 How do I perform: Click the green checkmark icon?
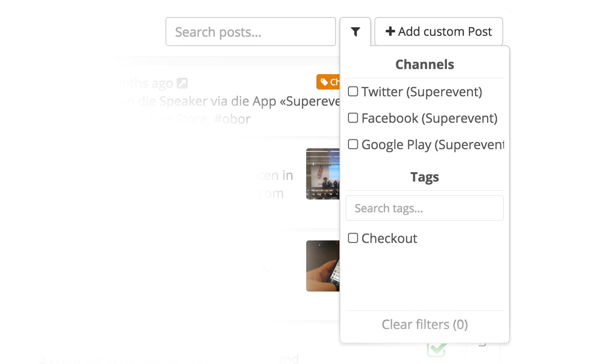pyautogui.click(x=437, y=349)
